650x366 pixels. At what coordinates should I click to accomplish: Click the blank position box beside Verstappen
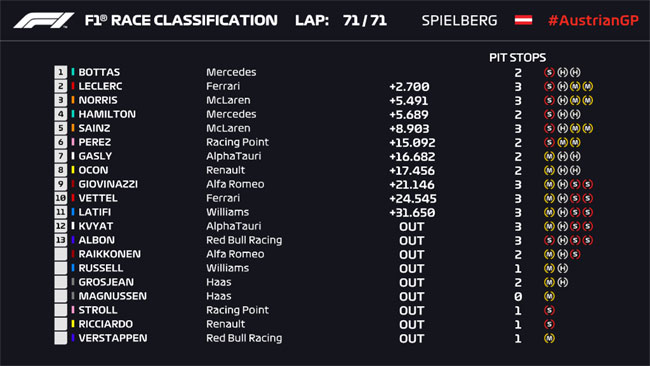click(x=61, y=338)
